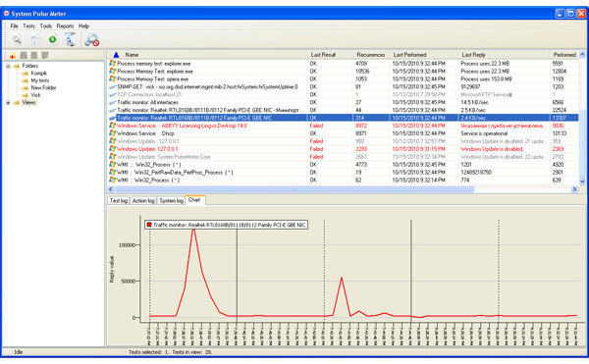Maximize the System Pulse Meter window
Image resolution: width=589 pixels, height=364 pixels.
tap(570, 14)
